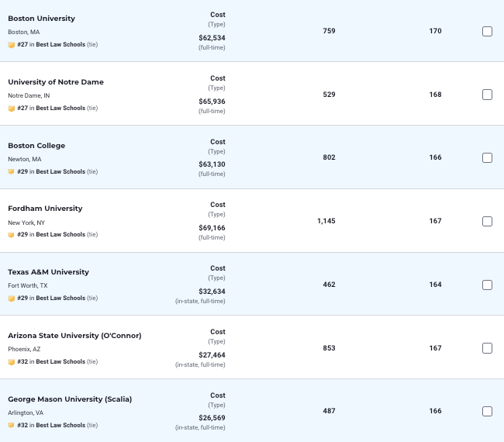Open the Boston University school name link
This screenshot has width=504, height=442.
point(41,18)
